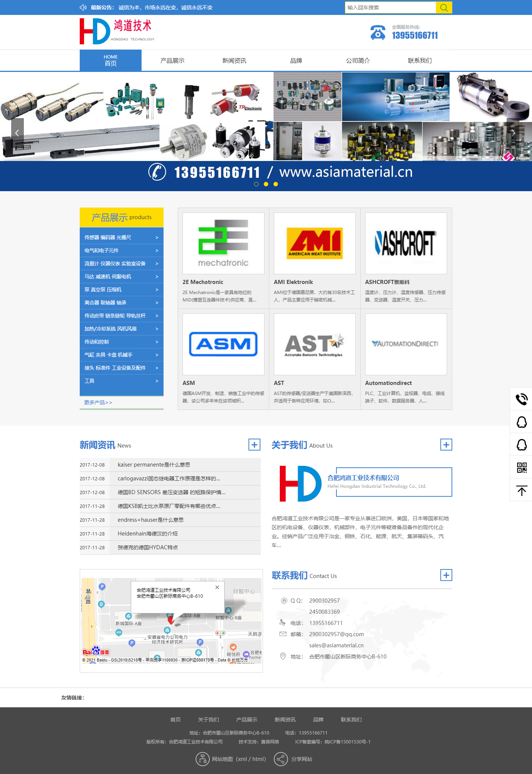Image resolution: width=532 pixels, height=774 pixels.
Task: Expand 泵 真空泵 压缩机 category
Action: point(121,290)
